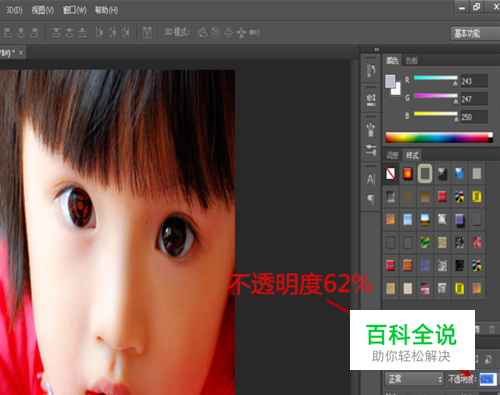The width and height of the screenshot is (500, 395).
Task: Select the 3D roll mode icon
Action: point(216,32)
